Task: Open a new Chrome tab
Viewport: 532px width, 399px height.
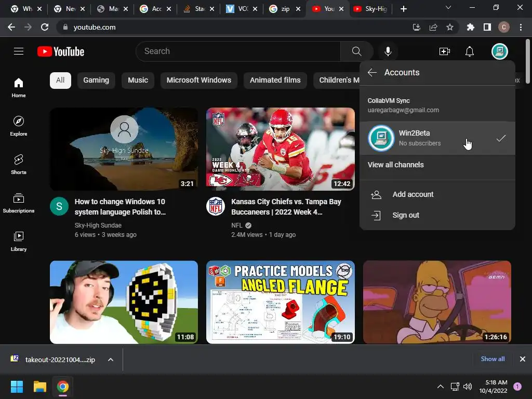Action: [x=403, y=9]
